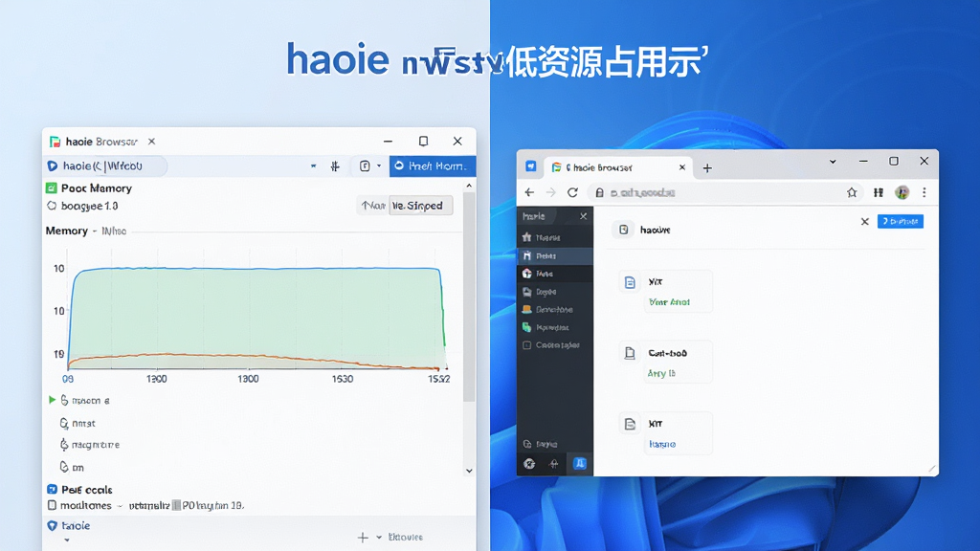Select the second (highlighted) dark sidebar item
This screenshot has height=551, width=980.
(x=555, y=255)
